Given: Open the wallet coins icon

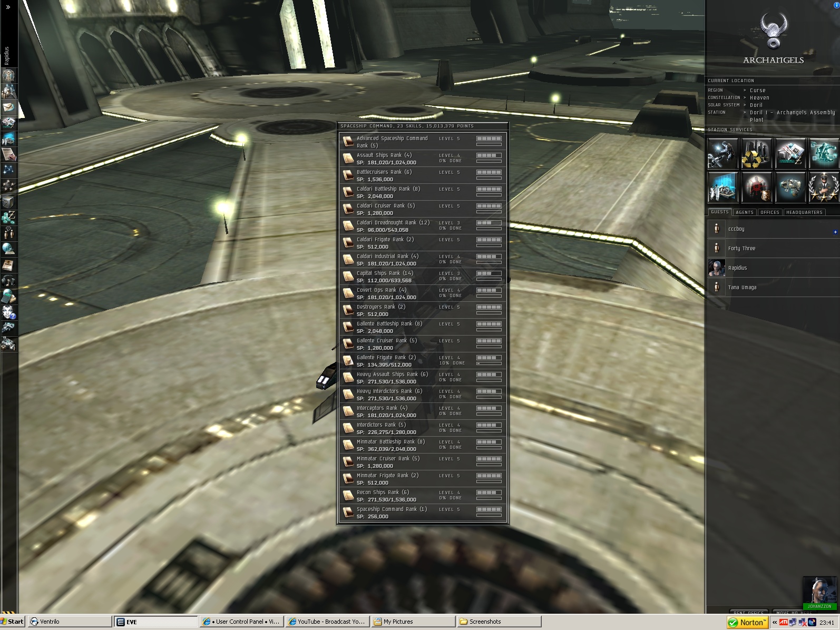Looking at the screenshot, I should [x=8, y=218].
